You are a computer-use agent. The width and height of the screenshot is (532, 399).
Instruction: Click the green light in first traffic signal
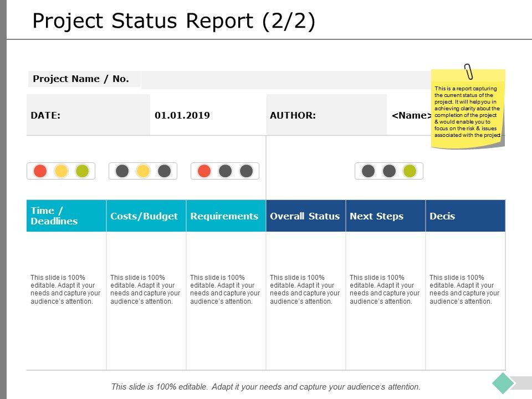(83, 171)
